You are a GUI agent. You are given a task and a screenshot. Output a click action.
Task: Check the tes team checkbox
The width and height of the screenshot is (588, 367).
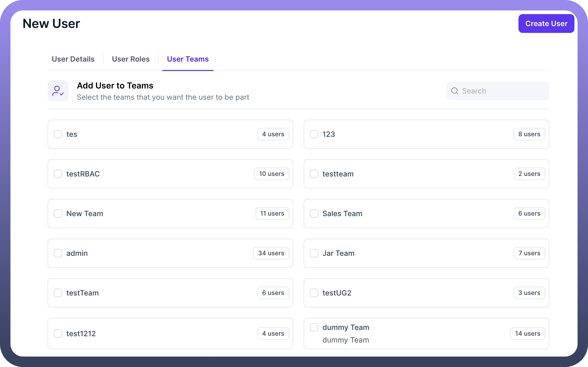coord(58,134)
